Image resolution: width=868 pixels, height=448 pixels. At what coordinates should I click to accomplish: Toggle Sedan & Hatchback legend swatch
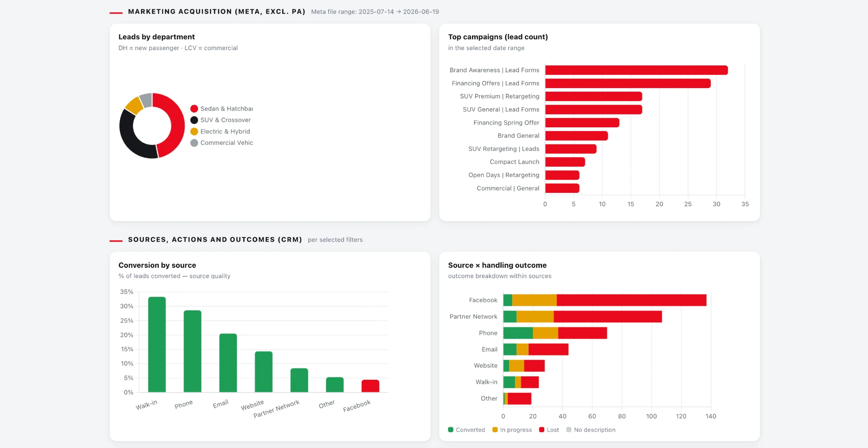click(194, 109)
